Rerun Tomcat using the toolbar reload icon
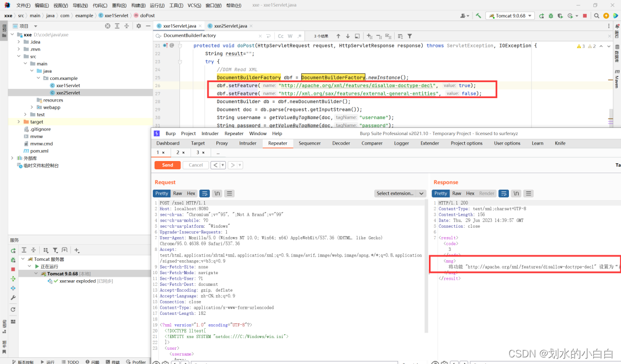The width and height of the screenshot is (621, 364). (x=542, y=16)
